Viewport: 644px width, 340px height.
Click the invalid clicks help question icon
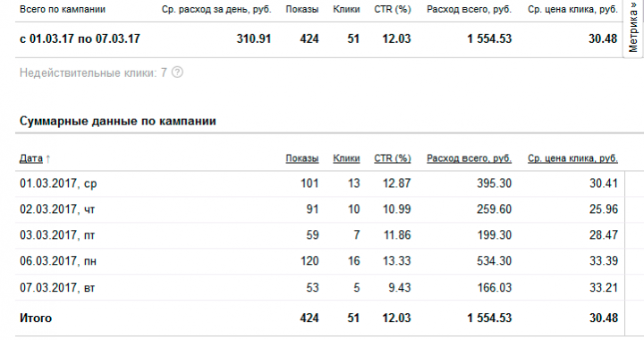pyautogui.click(x=177, y=72)
